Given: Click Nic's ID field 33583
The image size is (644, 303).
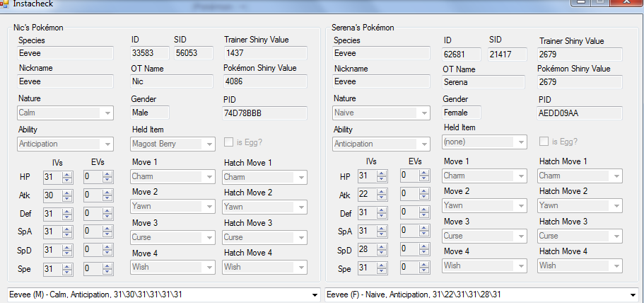Looking at the screenshot, I should point(150,53).
